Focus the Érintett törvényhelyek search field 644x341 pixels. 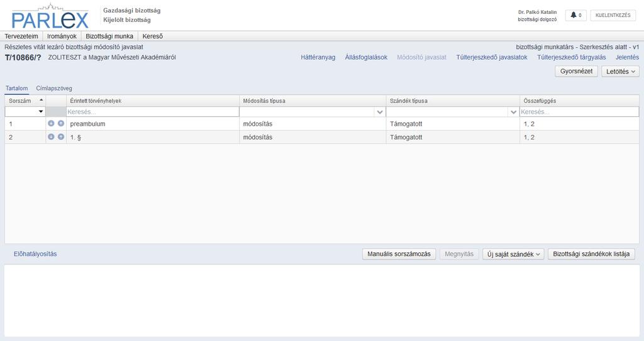pyautogui.click(x=152, y=112)
